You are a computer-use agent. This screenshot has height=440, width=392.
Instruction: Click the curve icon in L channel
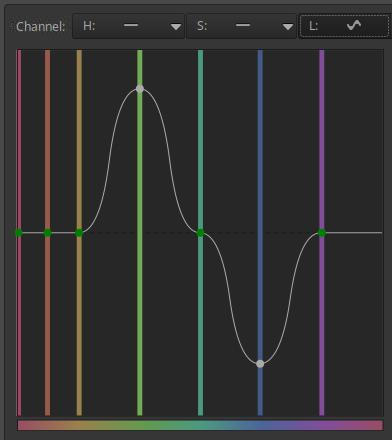tap(354, 25)
